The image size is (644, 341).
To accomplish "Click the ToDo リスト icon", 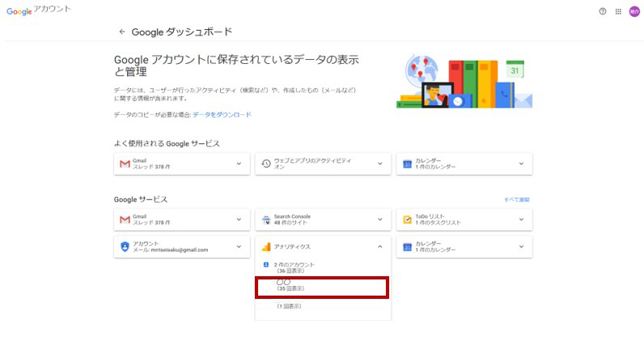I will click(407, 220).
